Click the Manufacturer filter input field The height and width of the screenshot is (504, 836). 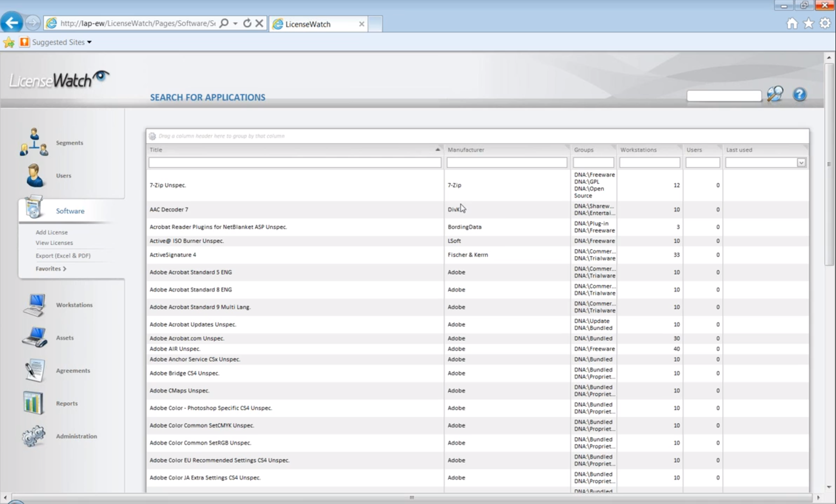tap(507, 163)
